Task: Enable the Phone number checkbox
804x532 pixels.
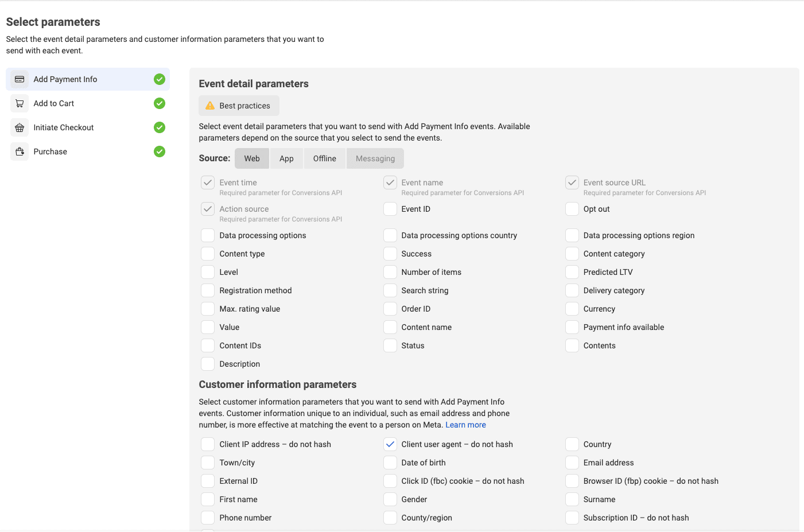Action: pyautogui.click(x=208, y=518)
